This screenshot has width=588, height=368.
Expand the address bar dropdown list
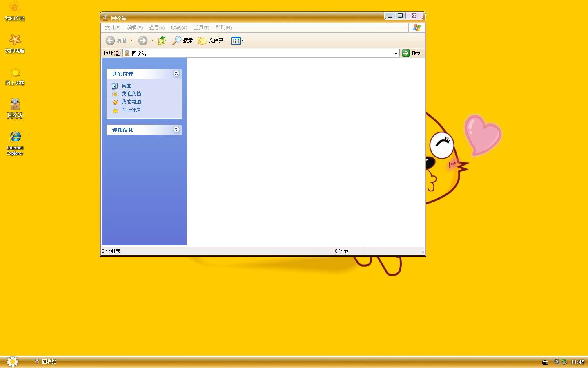tap(396, 53)
